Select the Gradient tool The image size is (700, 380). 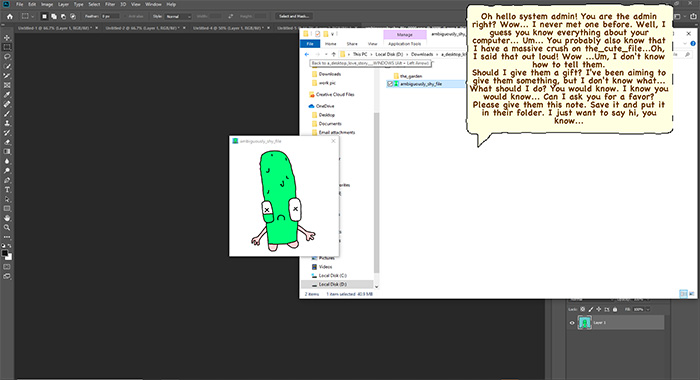pyautogui.click(x=7, y=152)
